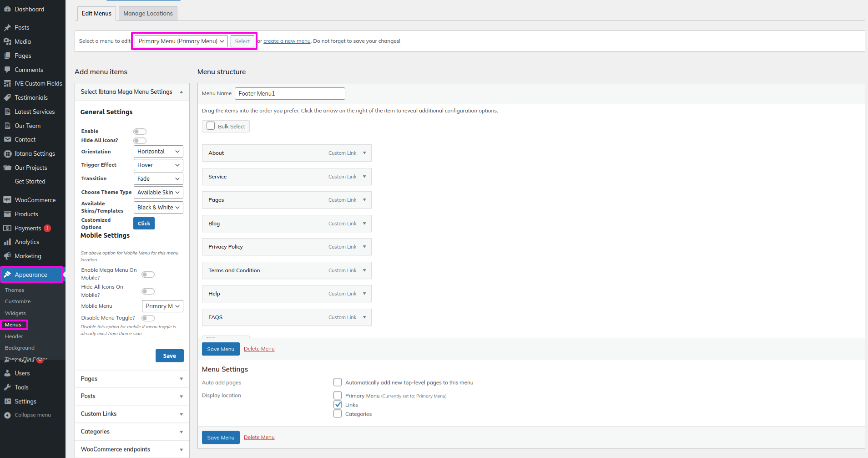Open the Orientation dropdown
Viewport: 868px width, 458px height.
(x=158, y=152)
